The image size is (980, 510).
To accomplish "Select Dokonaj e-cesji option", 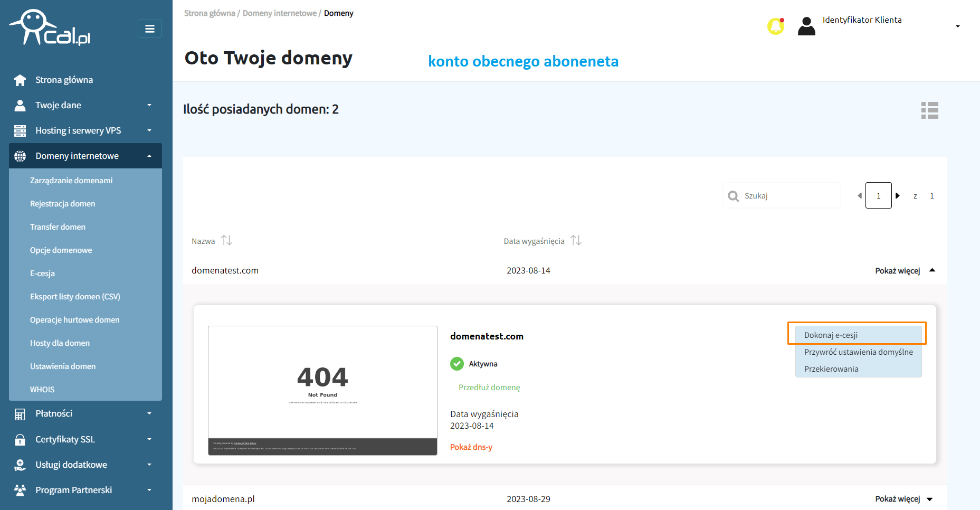I will (831, 335).
